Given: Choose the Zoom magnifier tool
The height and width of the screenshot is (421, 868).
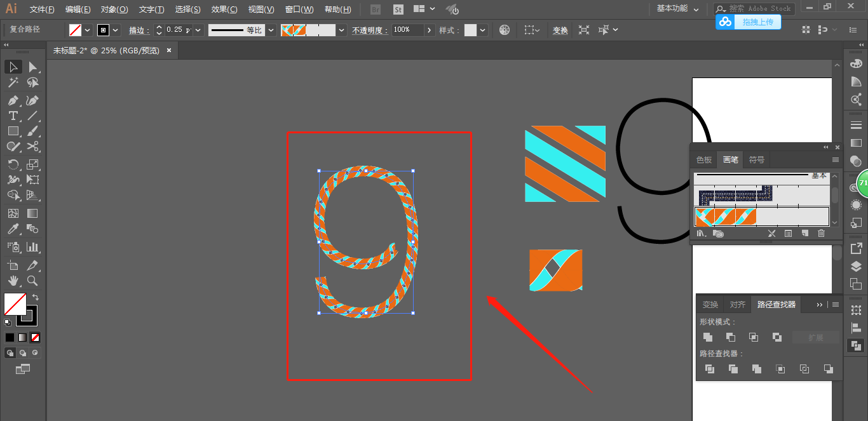Looking at the screenshot, I should click(33, 281).
